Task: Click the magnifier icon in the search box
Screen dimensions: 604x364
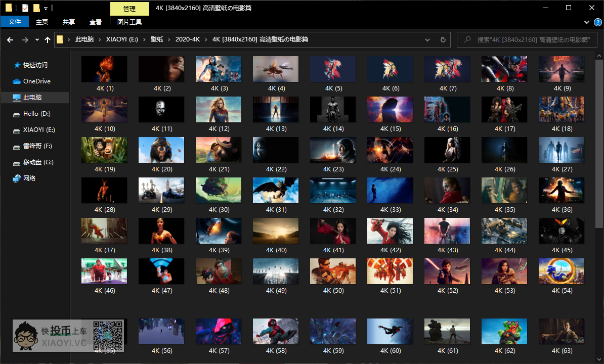Action: [x=467, y=39]
